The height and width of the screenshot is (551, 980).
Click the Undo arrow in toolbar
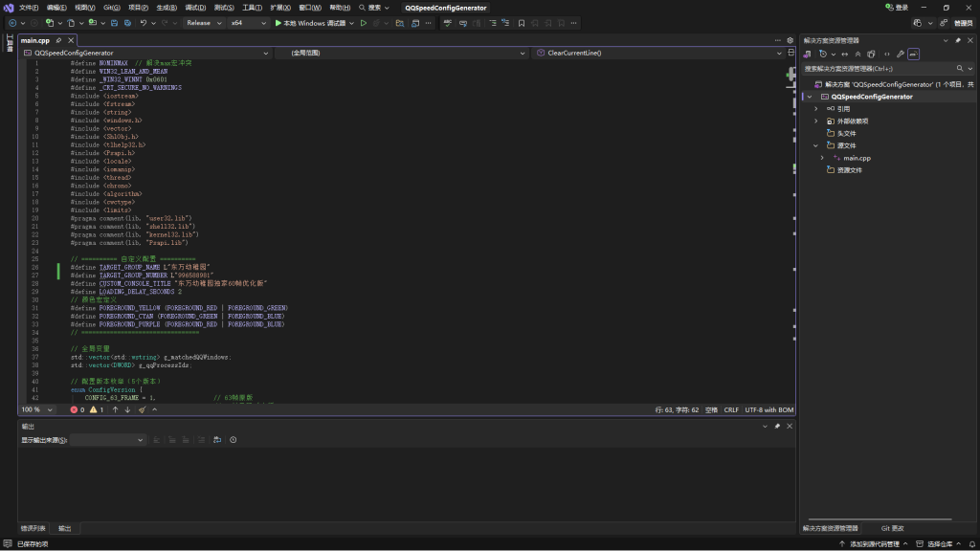point(144,23)
